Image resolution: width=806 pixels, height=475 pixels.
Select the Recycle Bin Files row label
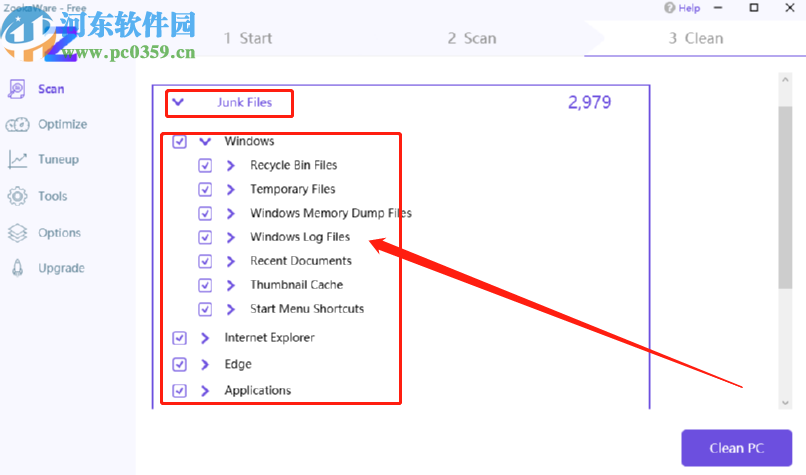(x=294, y=165)
